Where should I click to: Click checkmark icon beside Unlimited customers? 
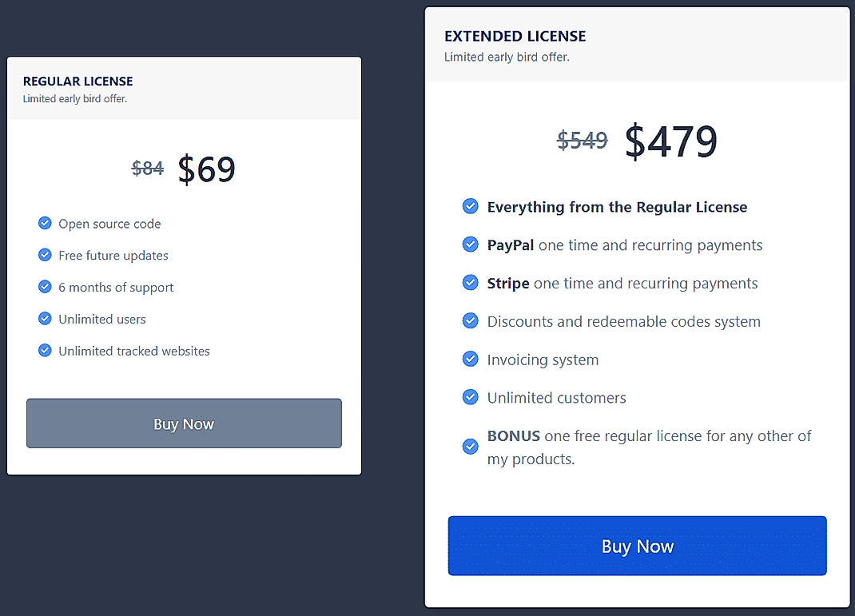tap(471, 397)
